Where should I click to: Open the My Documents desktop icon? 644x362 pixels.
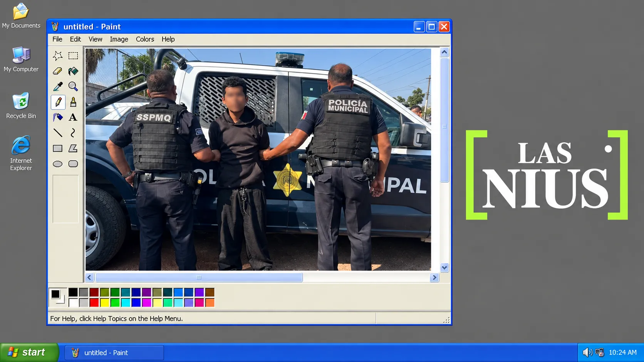coord(21,16)
